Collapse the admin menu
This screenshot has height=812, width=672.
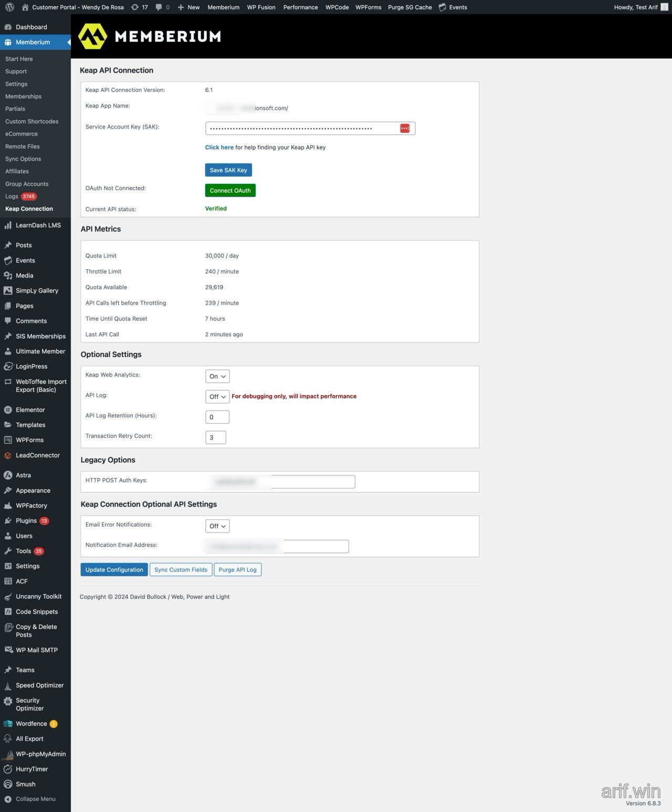point(8,799)
